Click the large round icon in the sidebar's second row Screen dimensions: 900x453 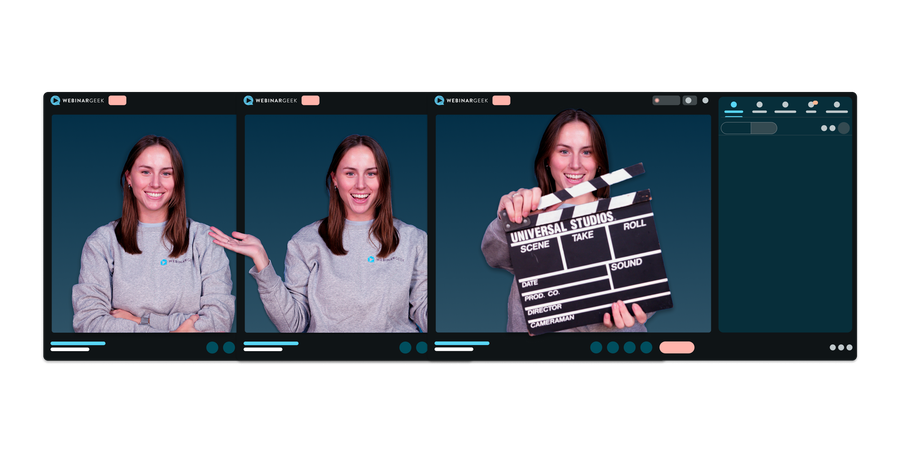coord(843,128)
